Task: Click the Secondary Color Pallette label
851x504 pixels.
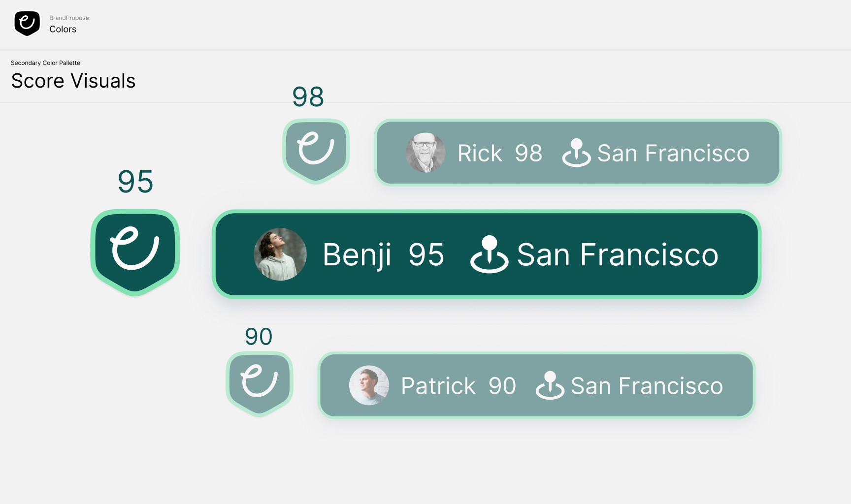Action: 45,63
